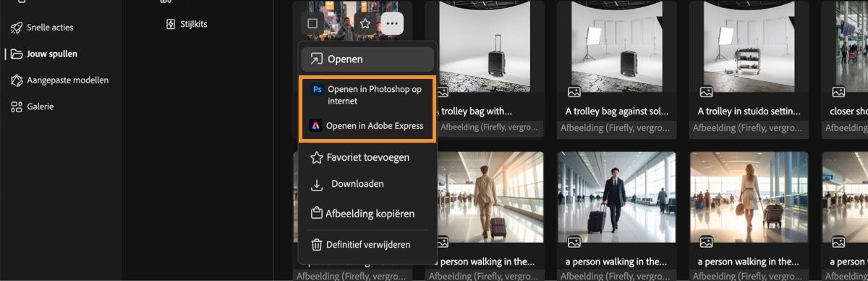The width and height of the screenshot is (868, 281).
Task: Open the 'A trolley bag against sol...' thumbnail
Action: tap(616, 47)
